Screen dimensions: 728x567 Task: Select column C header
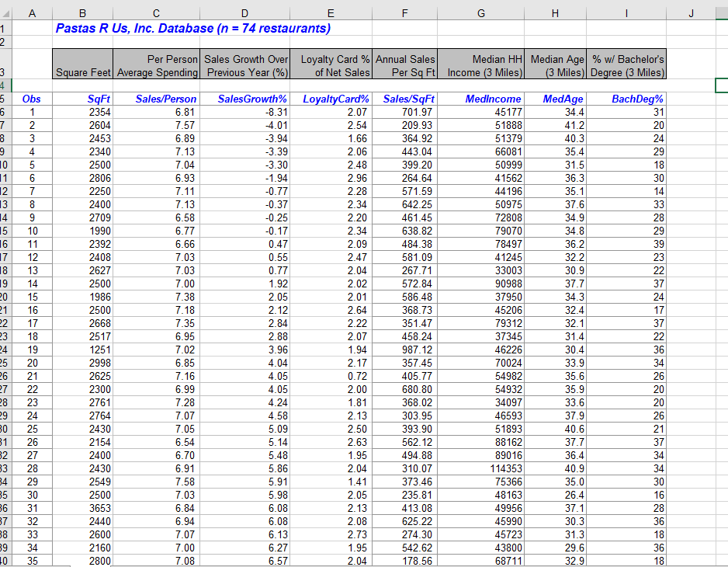157,13
